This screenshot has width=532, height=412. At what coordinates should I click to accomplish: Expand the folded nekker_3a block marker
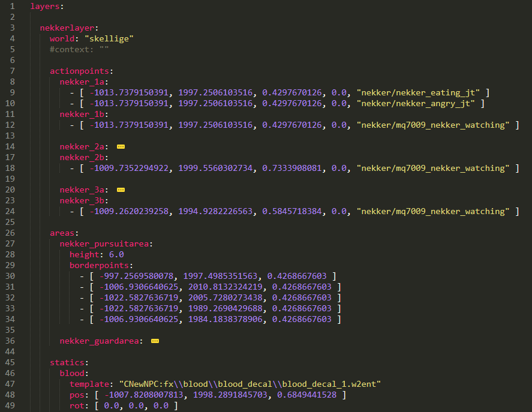click(x=121, y=190)
